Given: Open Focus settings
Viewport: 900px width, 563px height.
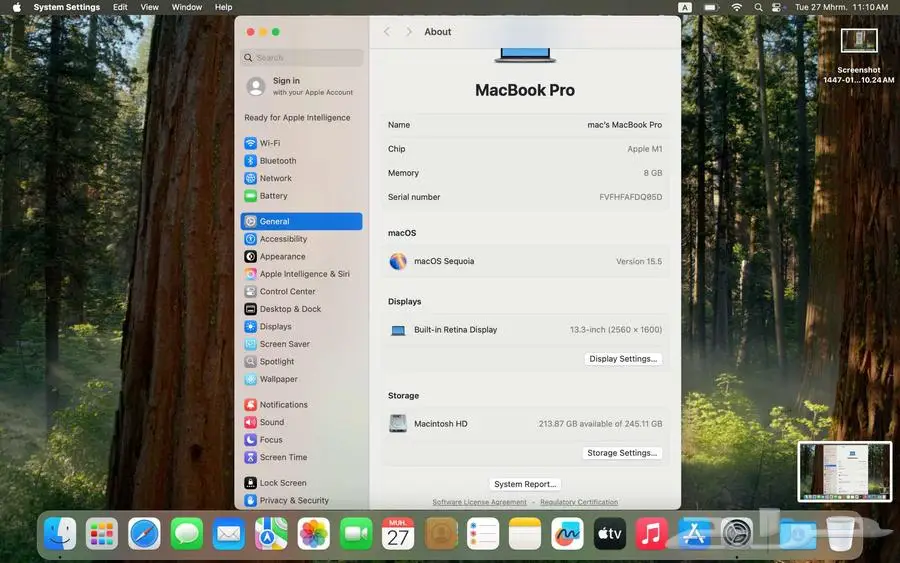Looking at the screenshot, I should click(x=301, y=440).
